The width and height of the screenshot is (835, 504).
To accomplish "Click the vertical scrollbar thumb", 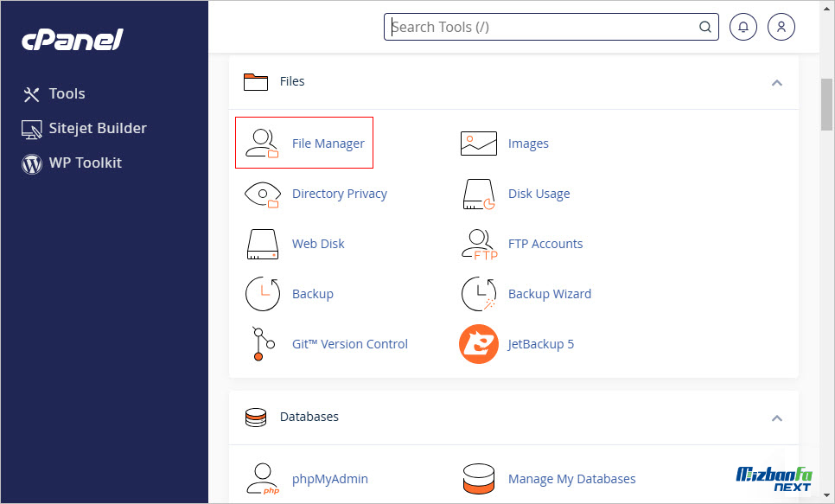I will [x=826, y=104].
